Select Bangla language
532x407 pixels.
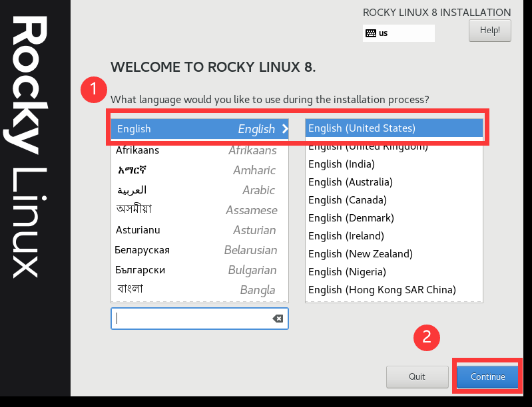[x=200, y=290]
